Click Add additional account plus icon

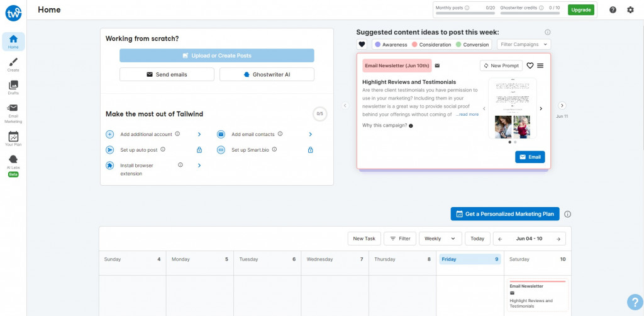109,134
